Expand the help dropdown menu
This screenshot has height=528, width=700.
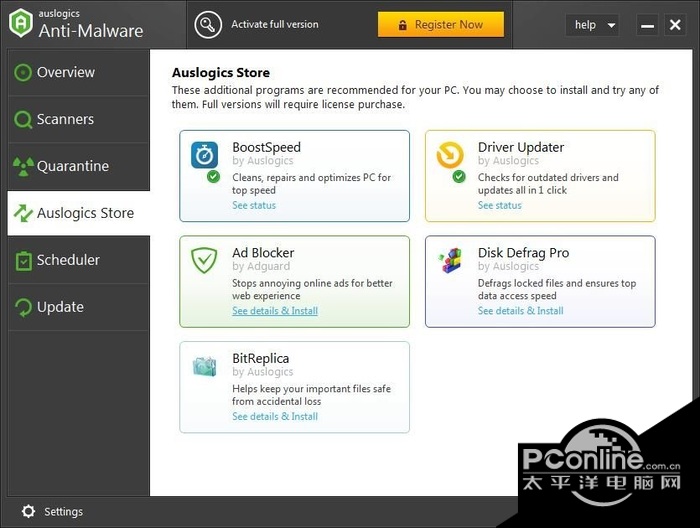593,25
